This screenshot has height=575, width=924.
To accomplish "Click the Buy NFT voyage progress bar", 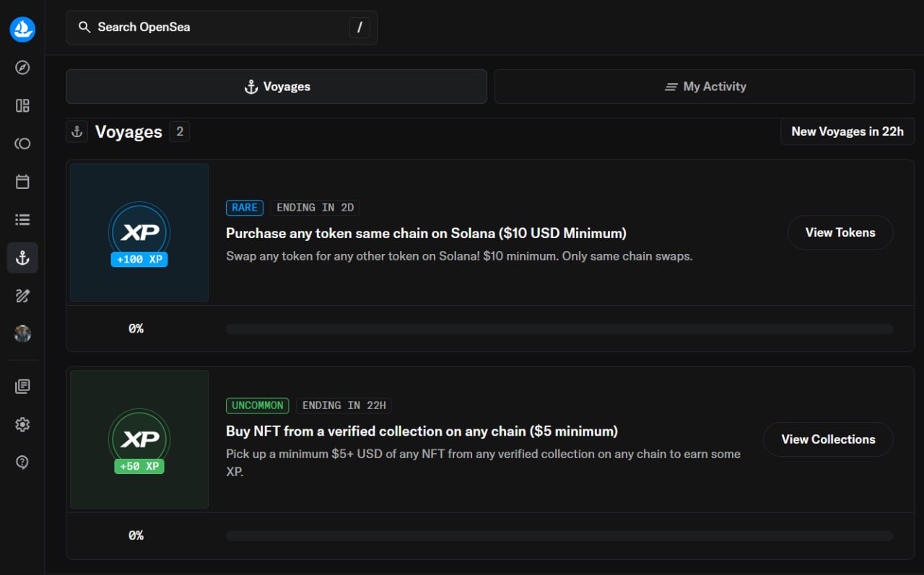I will [x=559, y=536].
